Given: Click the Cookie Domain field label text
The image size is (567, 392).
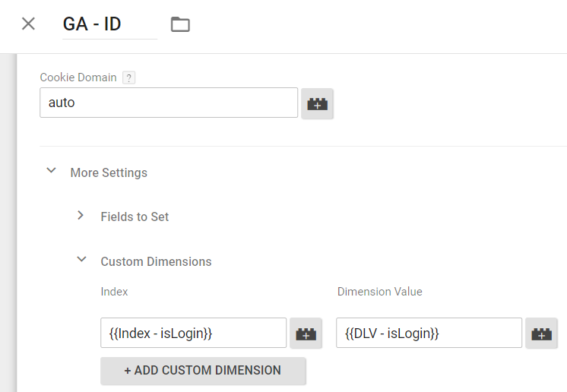Looking at the screenshot, I should tap(78, 77).
